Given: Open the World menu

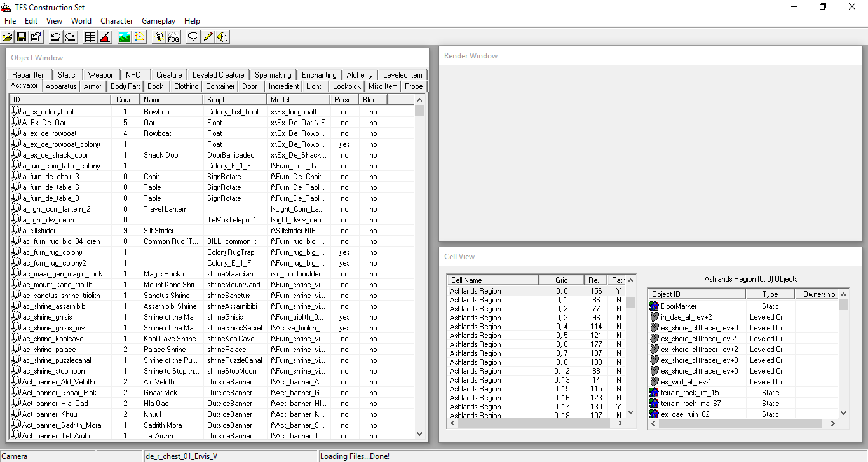Looking at the screenshot, I should (x=81, y=21).
